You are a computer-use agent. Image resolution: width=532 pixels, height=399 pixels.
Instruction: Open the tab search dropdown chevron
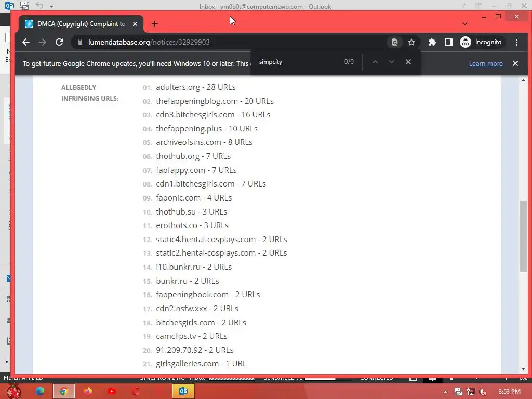(x=465, y=24)
